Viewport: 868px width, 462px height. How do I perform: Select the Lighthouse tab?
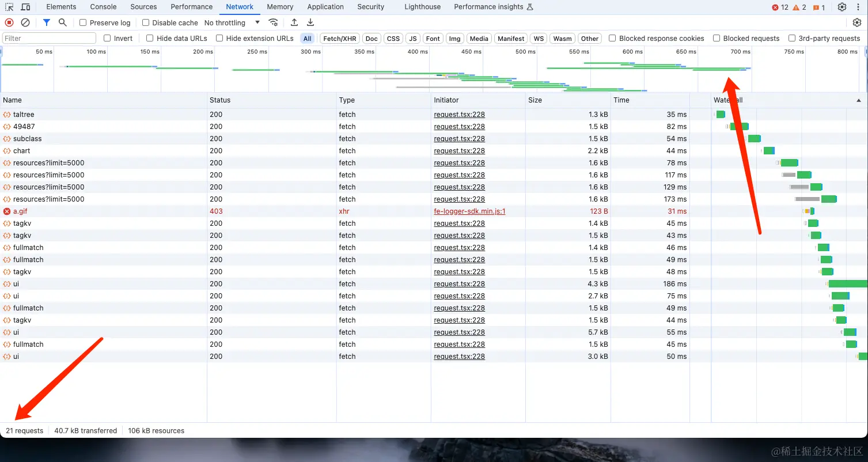(x=423, y=7)
